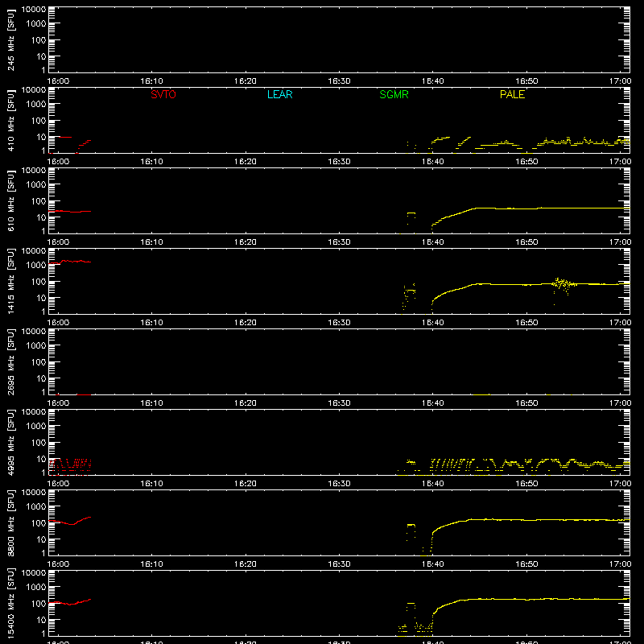Click the green SGMR station label
This screenshot has width=644, height=644.
[394, 94]
